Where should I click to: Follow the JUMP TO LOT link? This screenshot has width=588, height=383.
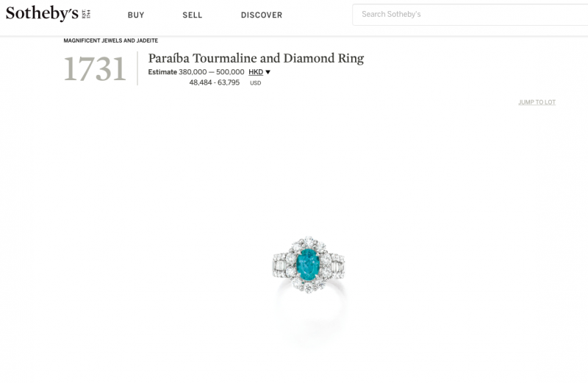click(x=537, y=102)
